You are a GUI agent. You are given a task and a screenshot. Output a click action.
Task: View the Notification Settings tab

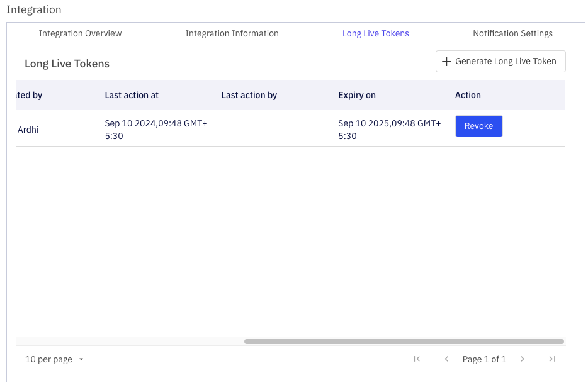(x=512, y=33)
